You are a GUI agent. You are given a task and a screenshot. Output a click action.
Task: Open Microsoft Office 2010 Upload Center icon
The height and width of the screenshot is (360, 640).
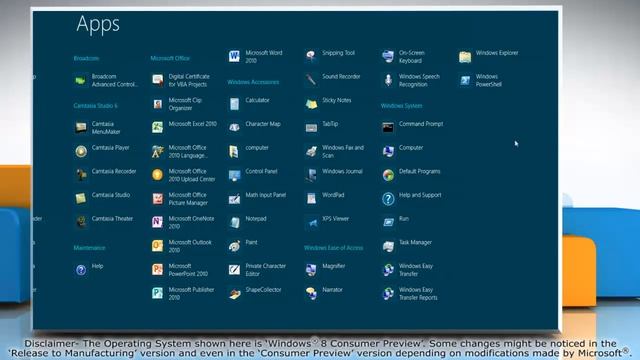(158, 175)
